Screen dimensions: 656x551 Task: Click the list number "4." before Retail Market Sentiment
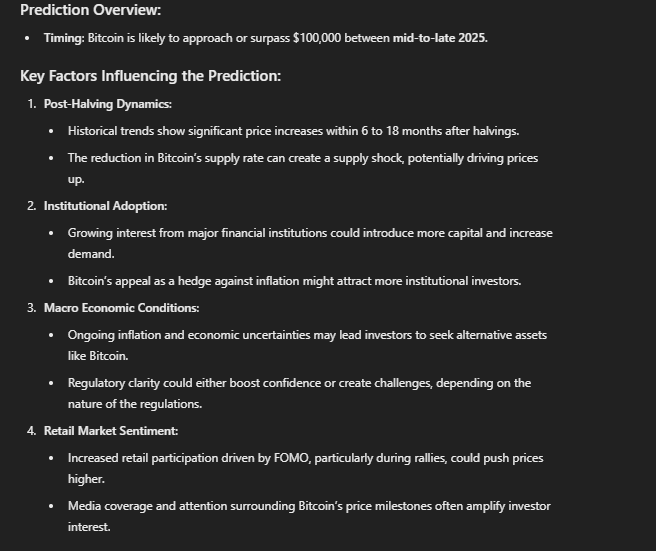click(32, 431)
